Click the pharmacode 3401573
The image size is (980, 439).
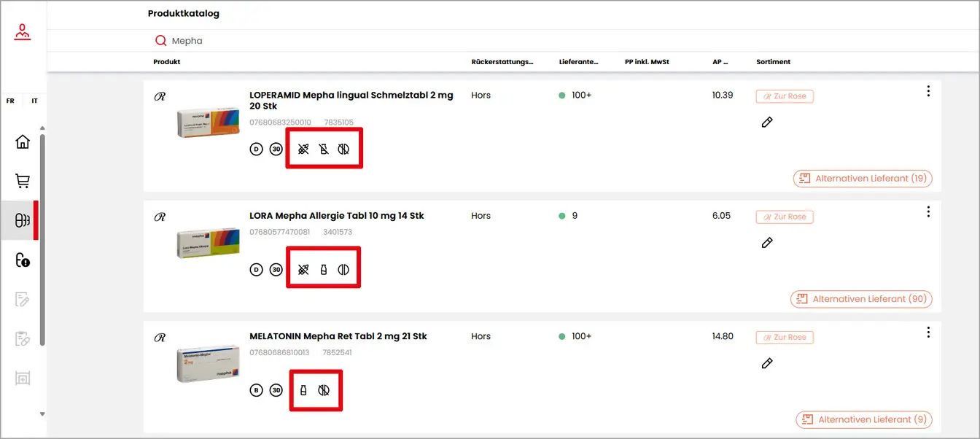(x=338, y=232)
